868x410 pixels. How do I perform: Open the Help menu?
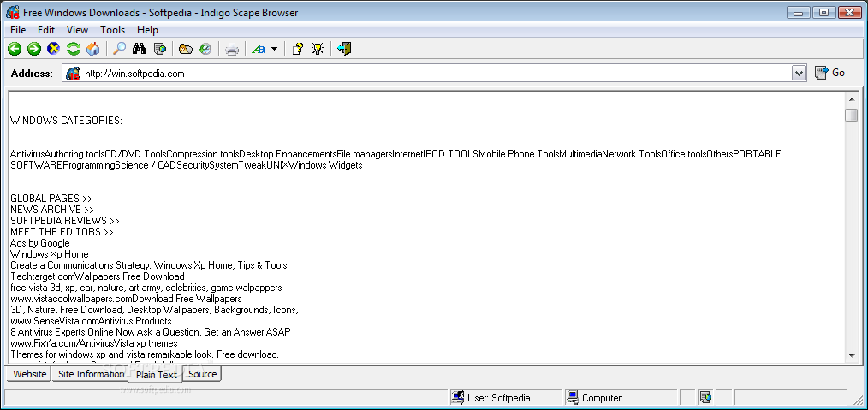click(x=147, y=30)
